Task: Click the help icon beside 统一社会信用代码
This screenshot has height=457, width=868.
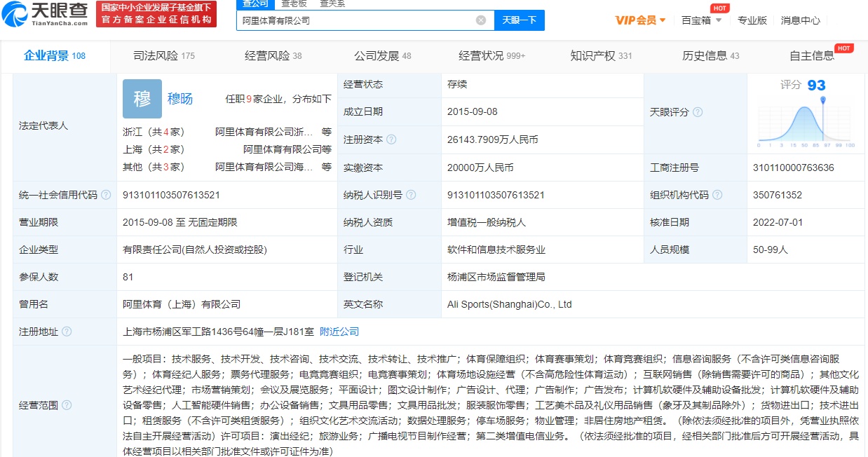Action: pos(106,195)
